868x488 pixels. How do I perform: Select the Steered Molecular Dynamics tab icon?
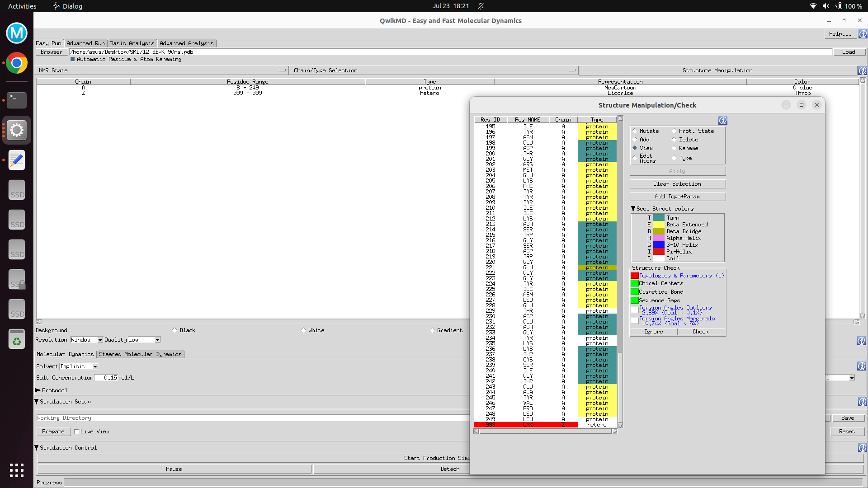click(140, 353)
